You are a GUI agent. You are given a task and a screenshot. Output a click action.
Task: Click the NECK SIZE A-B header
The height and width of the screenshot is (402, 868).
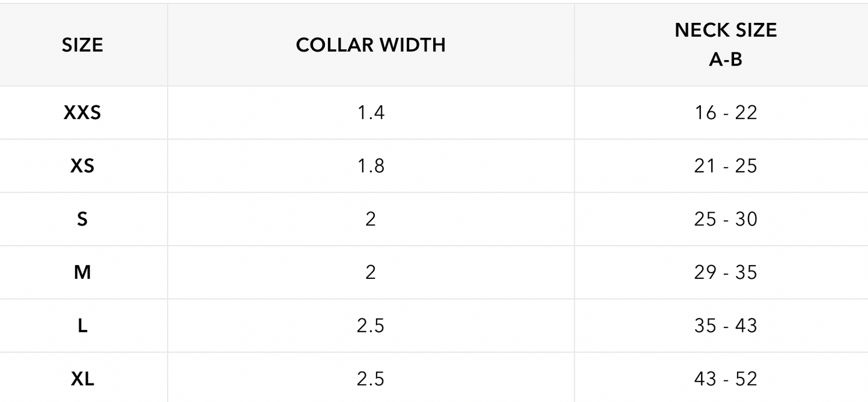click(x=726, y=44)
